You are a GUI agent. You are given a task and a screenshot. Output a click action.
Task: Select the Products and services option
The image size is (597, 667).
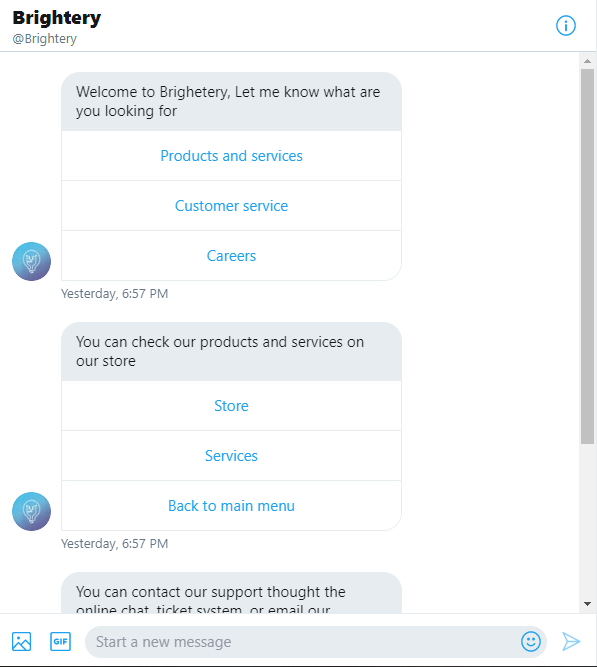click(x=231, y=156)
